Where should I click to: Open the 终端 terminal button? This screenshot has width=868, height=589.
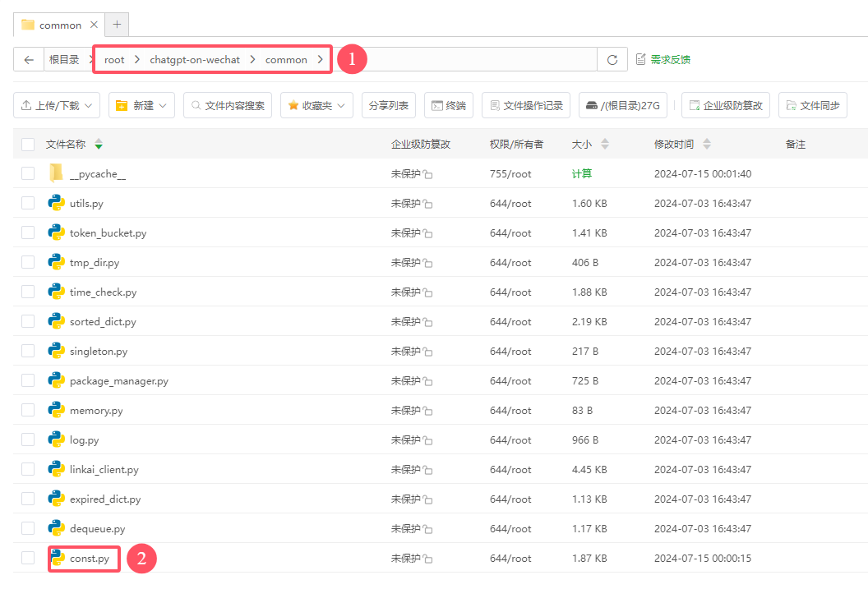449,105
